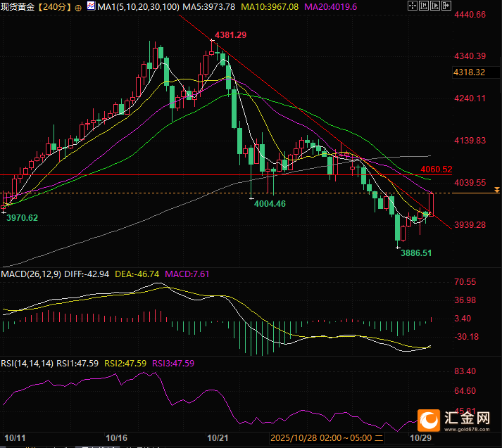The image size is (502, 448).
Task: Click the MA20:4019.6 value
Action: 331,7
